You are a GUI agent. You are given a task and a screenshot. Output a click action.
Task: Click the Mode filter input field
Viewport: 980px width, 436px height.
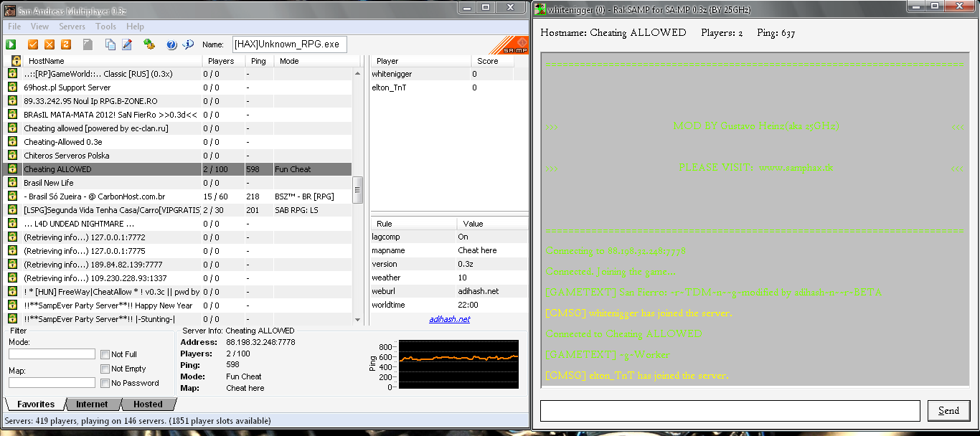(52, 354)
